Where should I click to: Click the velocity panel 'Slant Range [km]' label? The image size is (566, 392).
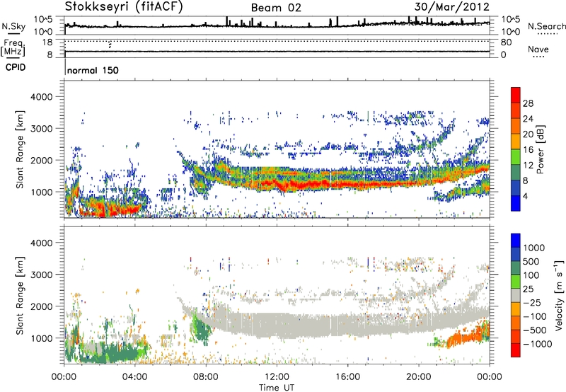[x=20, y=296]
